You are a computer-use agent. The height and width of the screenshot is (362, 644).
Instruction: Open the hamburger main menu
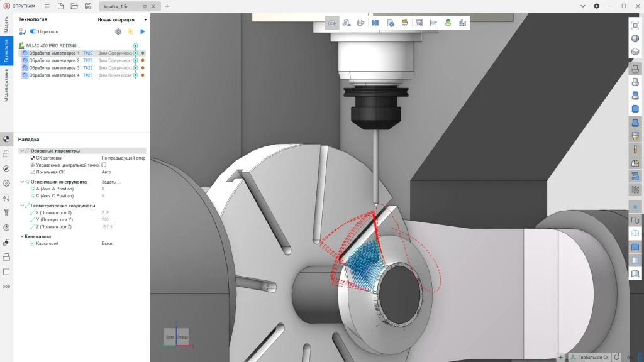[x=47, y=6]
